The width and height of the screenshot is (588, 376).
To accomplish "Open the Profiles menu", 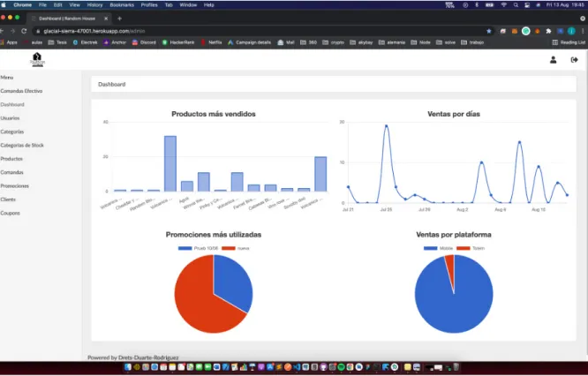I will click(x=149, y=5).
